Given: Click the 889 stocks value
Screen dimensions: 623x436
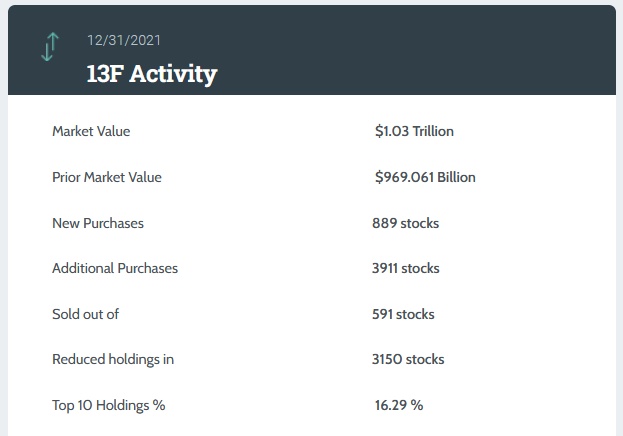Looking at the screenshot, I should coord(405,223).
